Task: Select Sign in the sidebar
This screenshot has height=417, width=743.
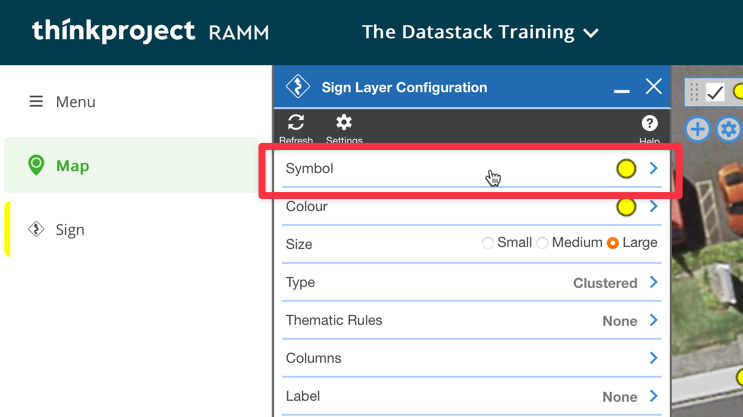Action: pos(132,229)
